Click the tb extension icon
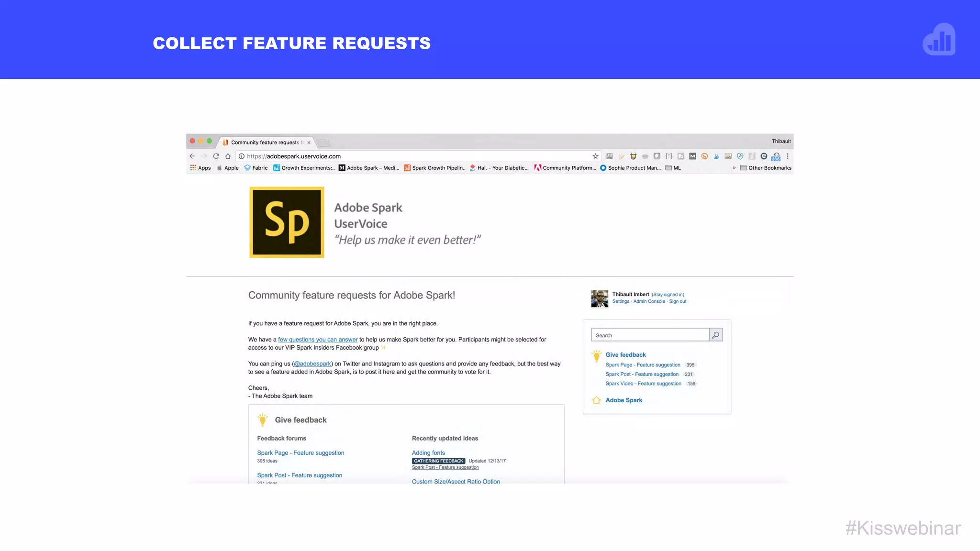Viewport: 980px width, 551px height. (x=681, y=156)
